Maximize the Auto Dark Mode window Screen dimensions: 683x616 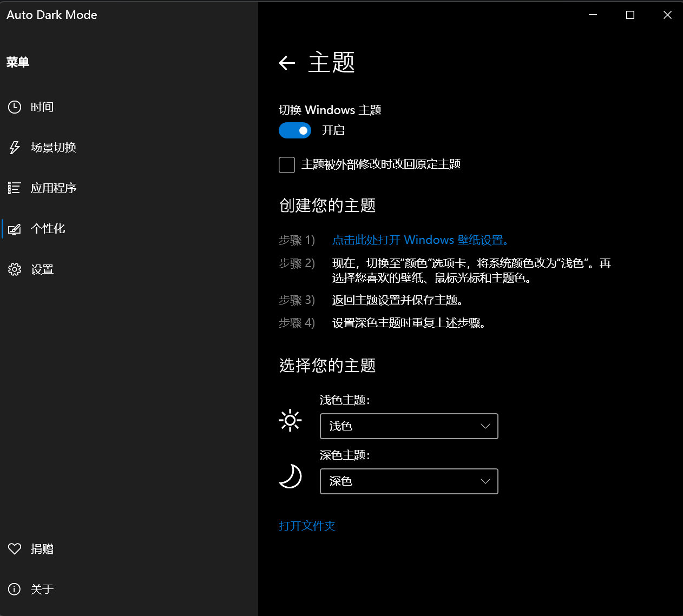pyautogui.click(x=630, y=15)
